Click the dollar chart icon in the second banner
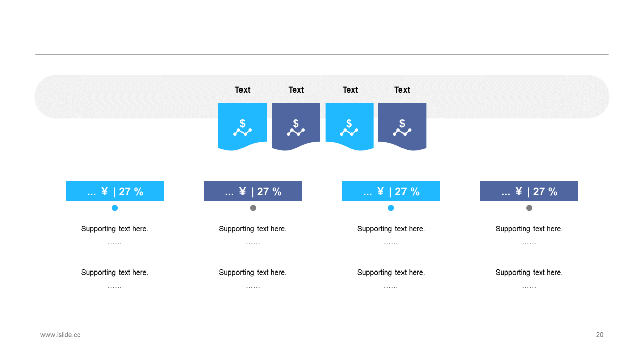 pyautogui.click(x=296, y=127)
